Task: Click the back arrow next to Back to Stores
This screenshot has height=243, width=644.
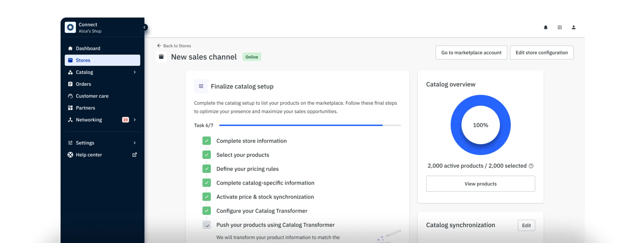Action: pos(159,45)
